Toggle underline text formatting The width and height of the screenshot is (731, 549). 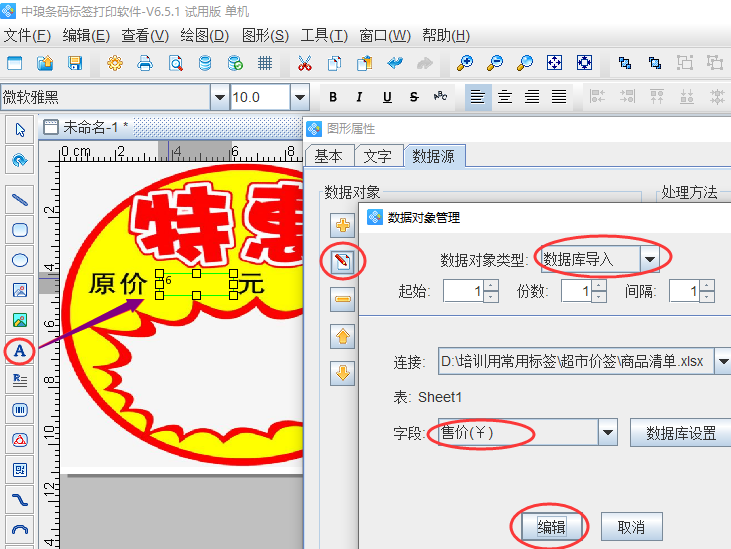387,98
